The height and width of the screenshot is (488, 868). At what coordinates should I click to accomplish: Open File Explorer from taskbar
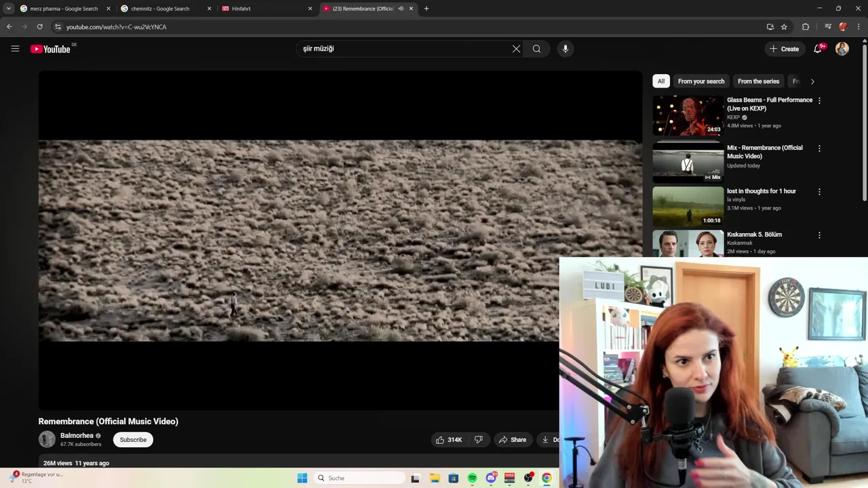coord(435,478)
